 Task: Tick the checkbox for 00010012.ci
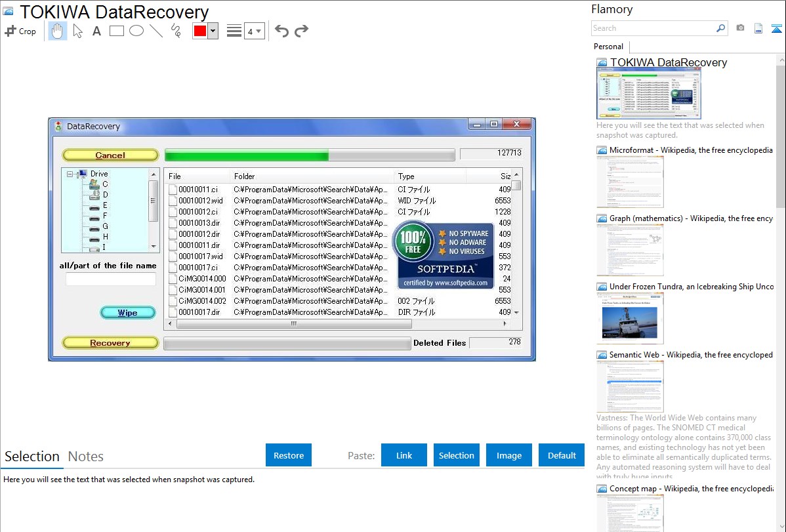[x=173, y=212]
